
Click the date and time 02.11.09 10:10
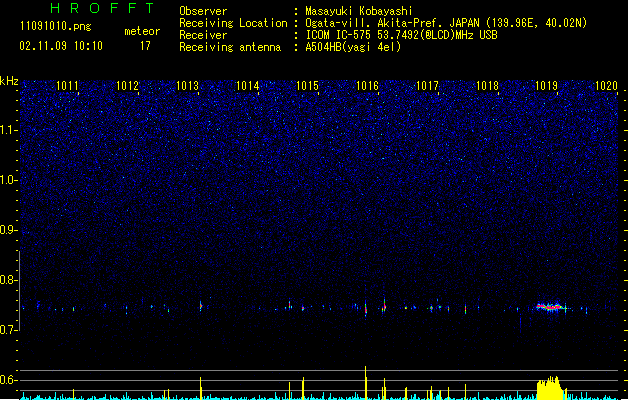pyautogui.click(x=61, y=46)
